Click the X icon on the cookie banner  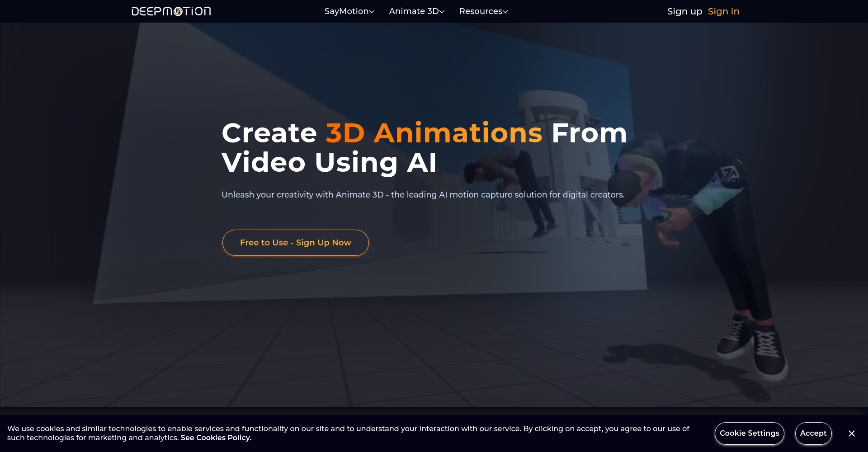pos(852,433)
